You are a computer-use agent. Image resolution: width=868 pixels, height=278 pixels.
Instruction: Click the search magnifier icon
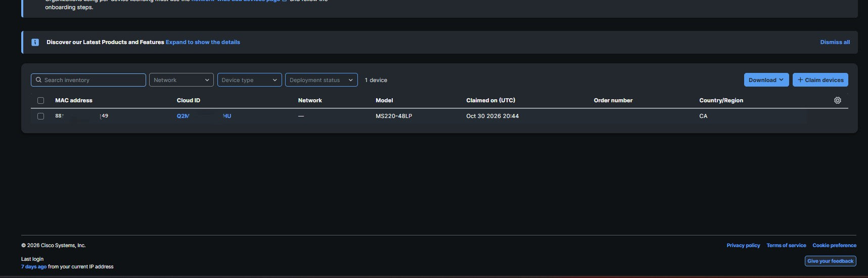(x=38, y=80)
